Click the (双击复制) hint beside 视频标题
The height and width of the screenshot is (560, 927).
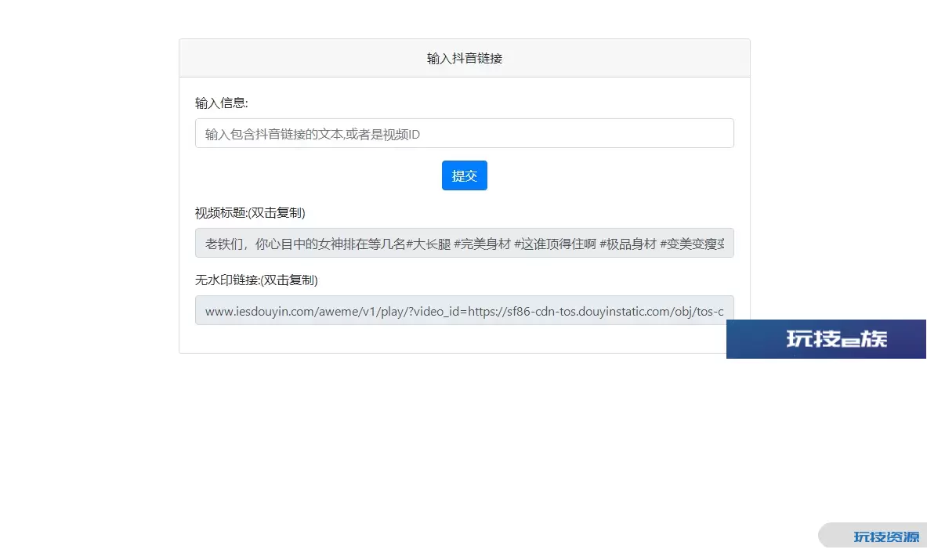tap(277, 213)
